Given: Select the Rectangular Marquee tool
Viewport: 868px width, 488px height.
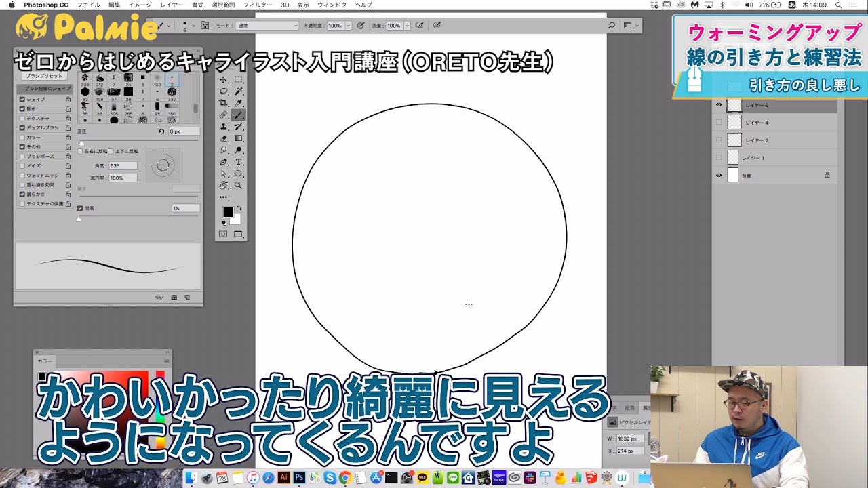Looking at the screenshot, I should pyautogui.click(x=239, y=80).
